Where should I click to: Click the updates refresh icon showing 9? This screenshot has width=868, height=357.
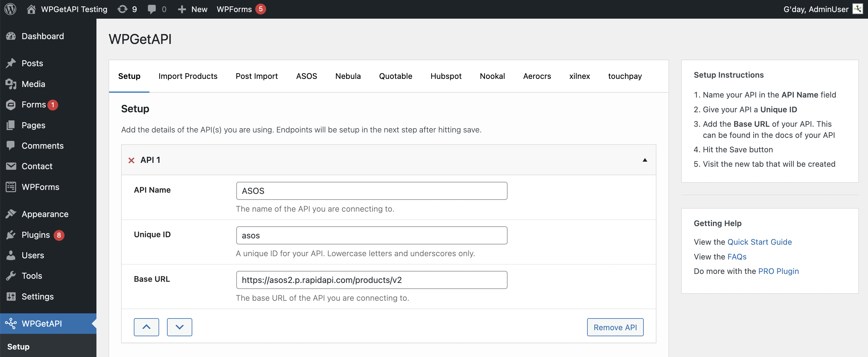[122, 9]
